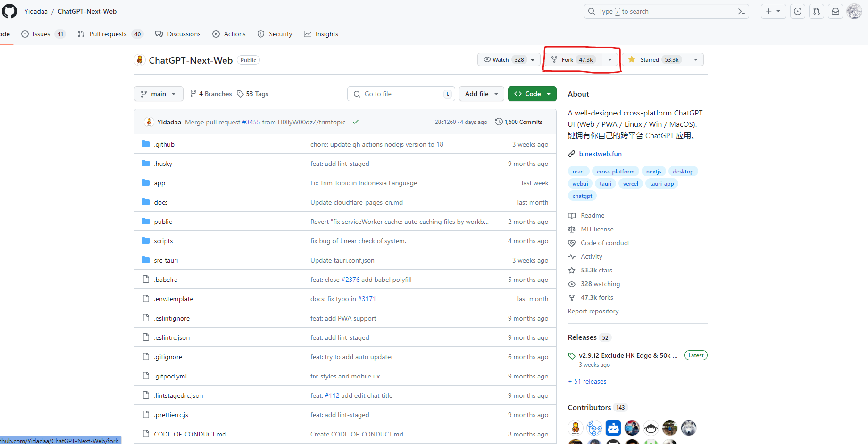Screen dimensions: 868x444
Task: Click the 53 Tags link
Action: [252, 94]
